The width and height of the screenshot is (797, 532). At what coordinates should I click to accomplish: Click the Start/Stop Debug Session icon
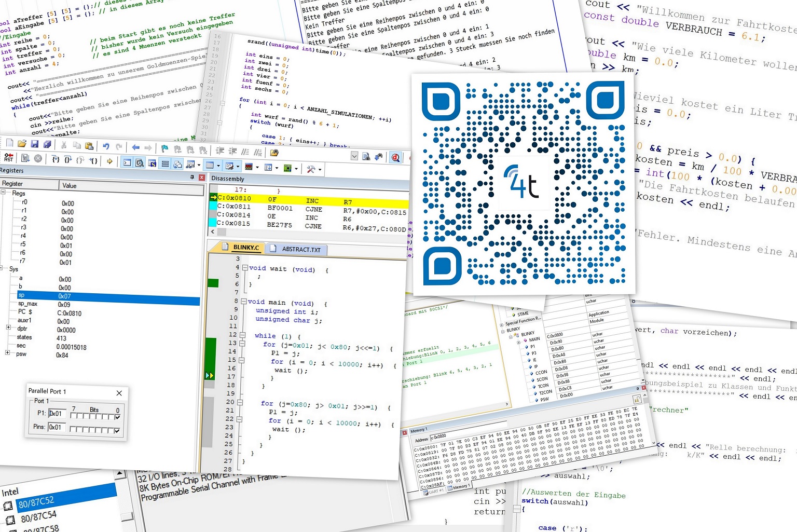coord(395,157)
